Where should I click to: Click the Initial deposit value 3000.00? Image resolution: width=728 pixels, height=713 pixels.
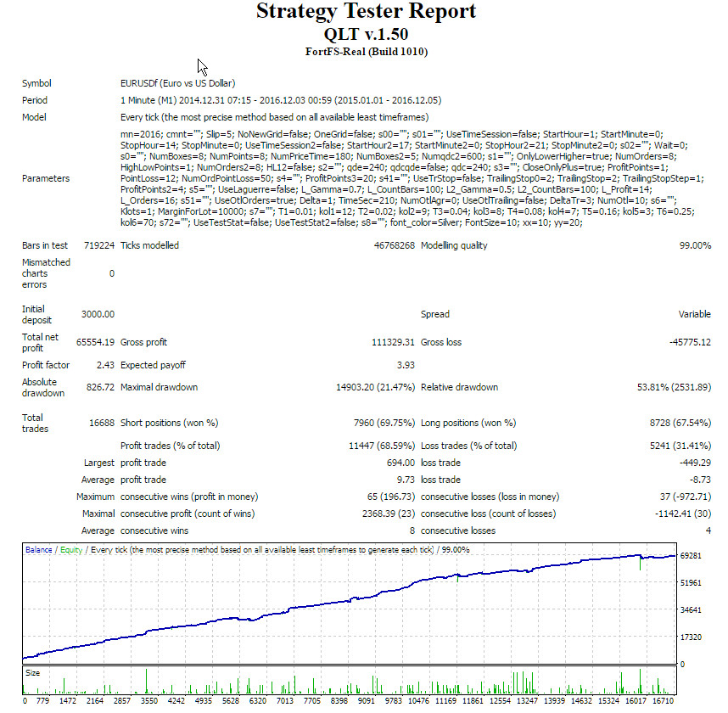coord(98,314)
